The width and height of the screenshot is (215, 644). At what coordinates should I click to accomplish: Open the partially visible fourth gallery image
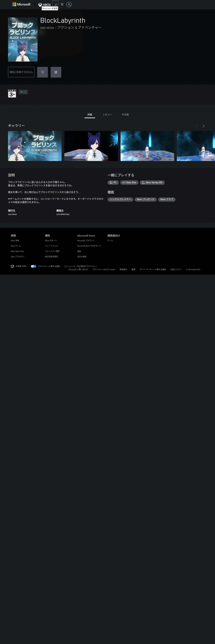pos(196,146)
